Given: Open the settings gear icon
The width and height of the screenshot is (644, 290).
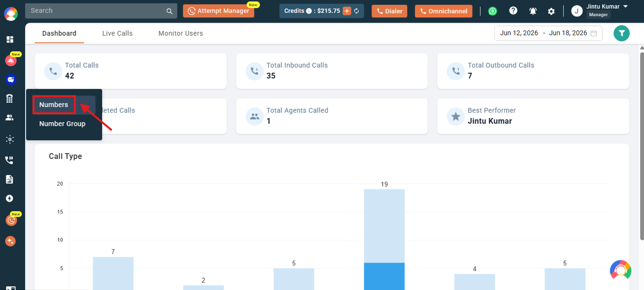Looking at the screenshot, I should pos(551,11).
